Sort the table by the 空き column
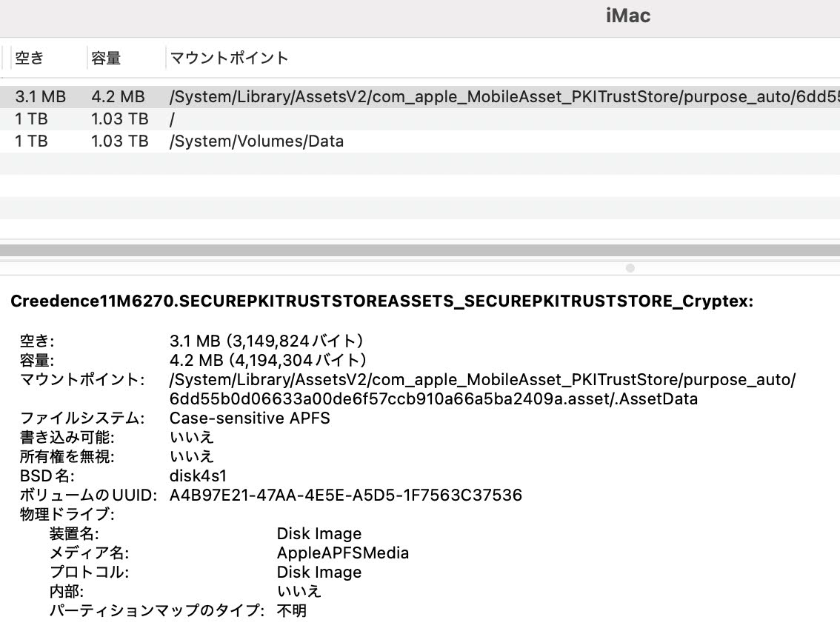The width and height of the screenshot is (840, 634). pyautogui.click(x=30, y=58)
